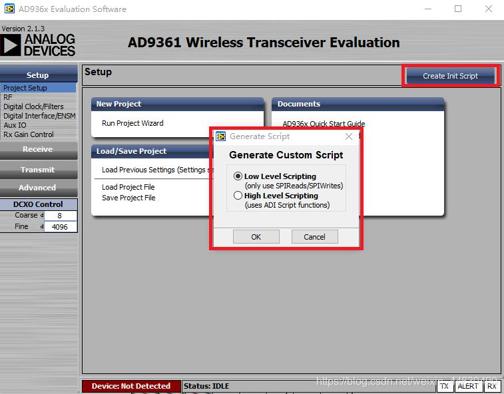Click the Load/Save Project panel header
Viewport: 504px width, 394px height.
click(x=152, y=151)
